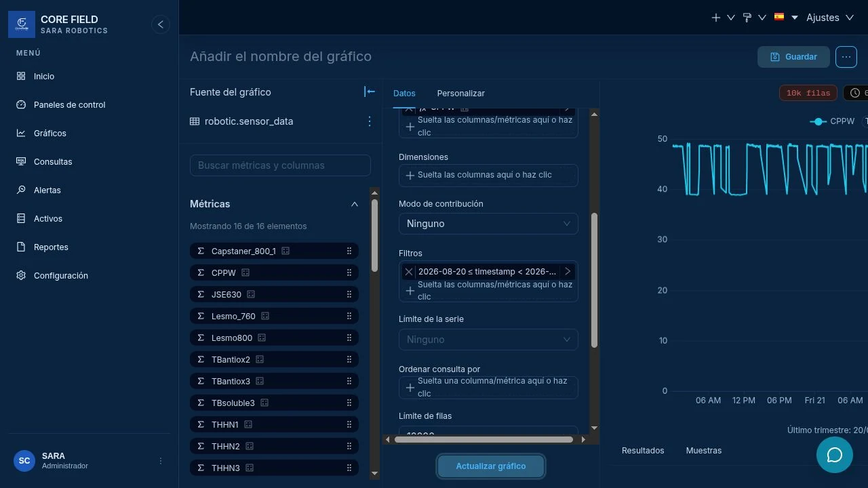The width and height of the screenshot is (868, 488).
Task: Collapse the Métricas section
Action: coord(354,204)
